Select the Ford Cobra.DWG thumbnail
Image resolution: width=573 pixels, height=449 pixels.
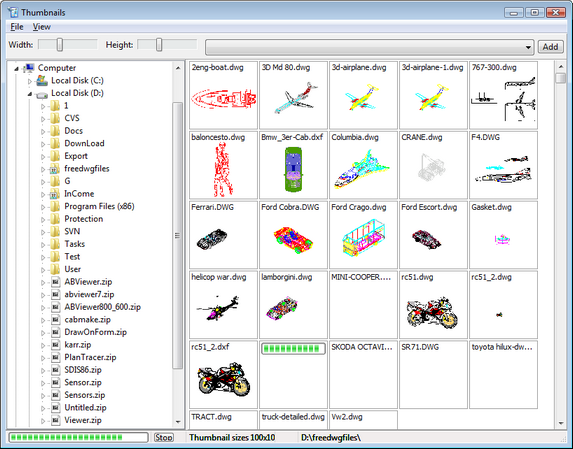(293, 235)
